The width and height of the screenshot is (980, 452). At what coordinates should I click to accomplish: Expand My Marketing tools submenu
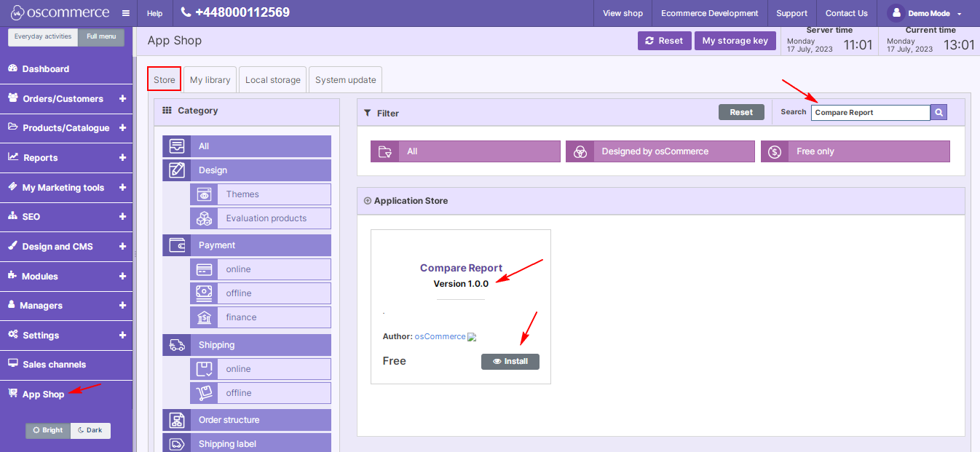[122, 187]
